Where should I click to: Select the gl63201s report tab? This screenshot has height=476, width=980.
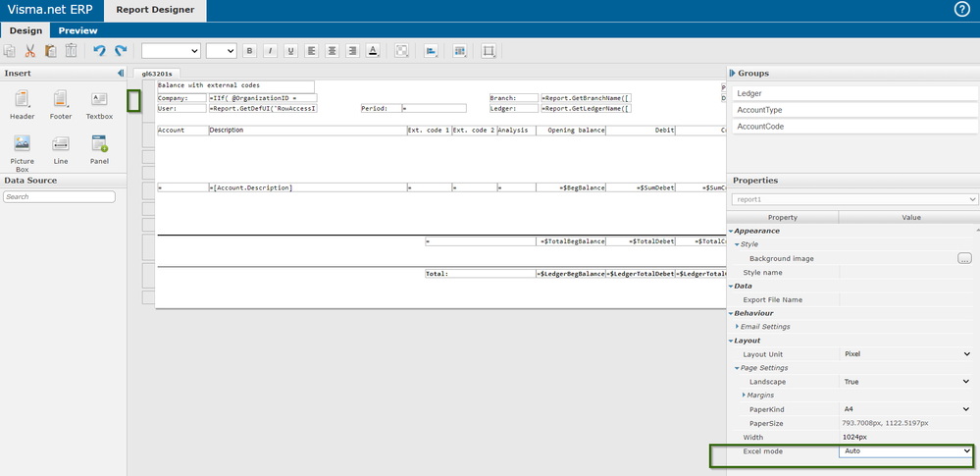(x=157, y=74)
